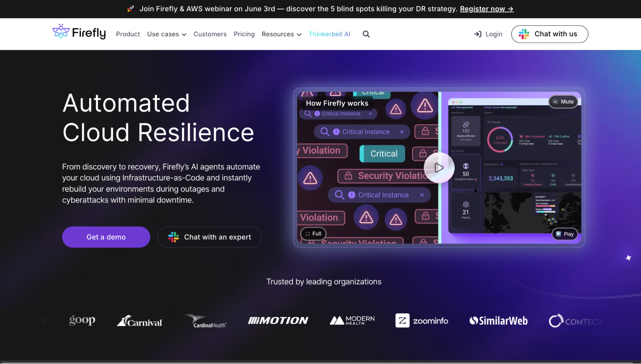The height and width of the screenshot is (364, 641).
Task: Click the goop logo
Action: coord(82,320)
